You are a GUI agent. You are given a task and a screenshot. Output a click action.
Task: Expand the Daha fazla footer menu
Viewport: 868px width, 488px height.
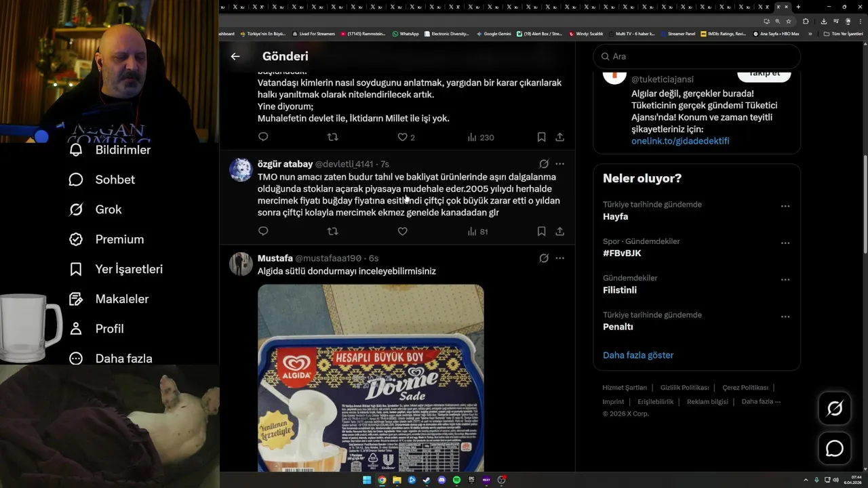coord(761,401)
